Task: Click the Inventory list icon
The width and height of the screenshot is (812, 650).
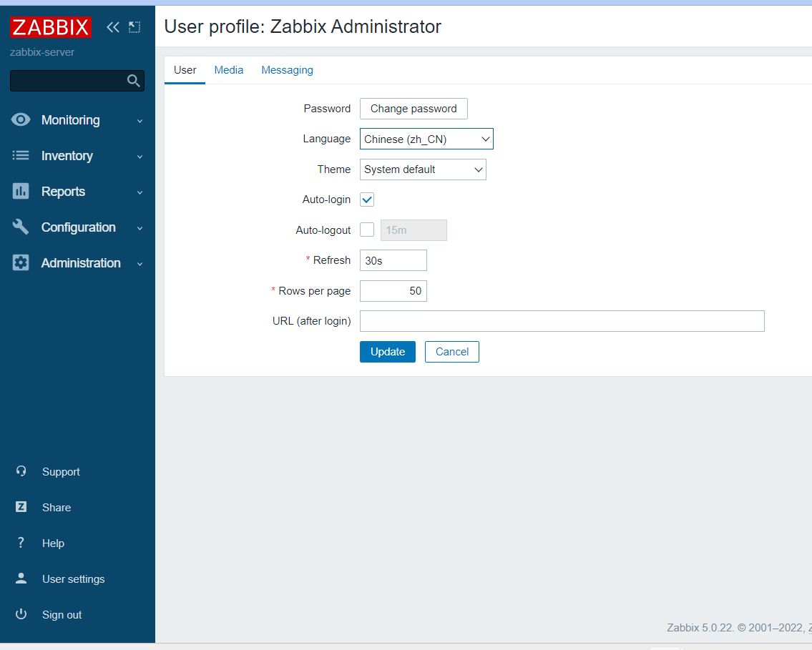Action: [x=21, y=155]
